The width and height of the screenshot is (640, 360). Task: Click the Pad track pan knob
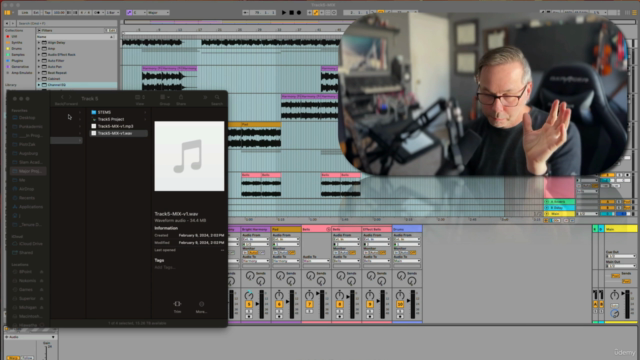tap(279, 295)
